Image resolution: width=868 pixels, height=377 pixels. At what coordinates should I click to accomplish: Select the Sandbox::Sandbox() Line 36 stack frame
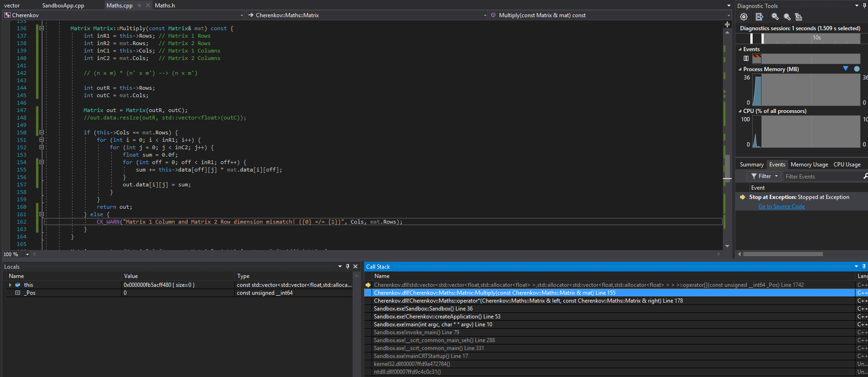click(x=423, y=309)
